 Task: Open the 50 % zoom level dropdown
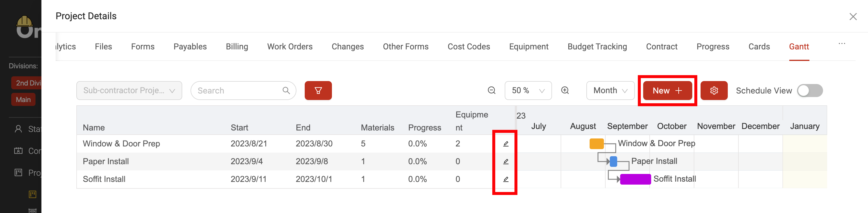528,90
